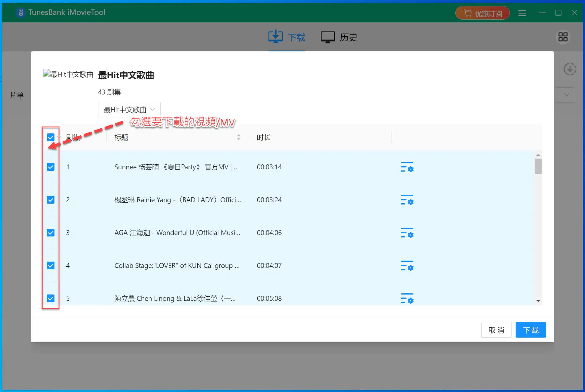This screenshot has height=392, width=585.
Task: Close the TunesBank iMovieTool window
Action: (x=574, y=13)
